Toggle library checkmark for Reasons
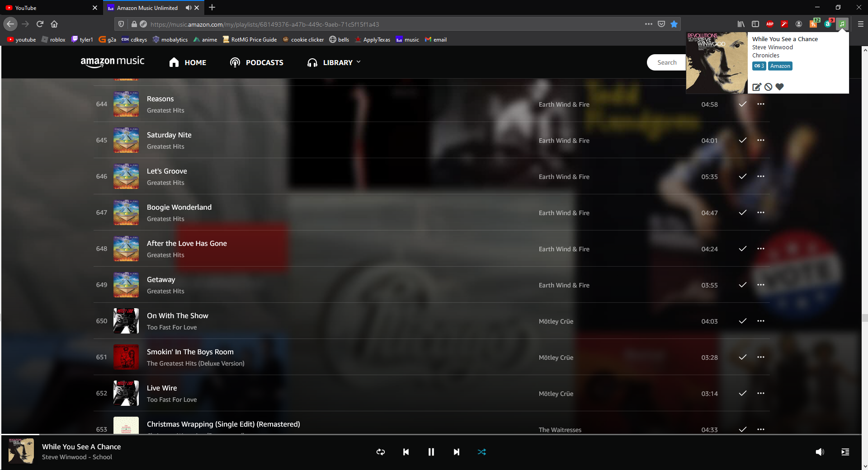Screen dimensions: 868x470 point(742,104)
